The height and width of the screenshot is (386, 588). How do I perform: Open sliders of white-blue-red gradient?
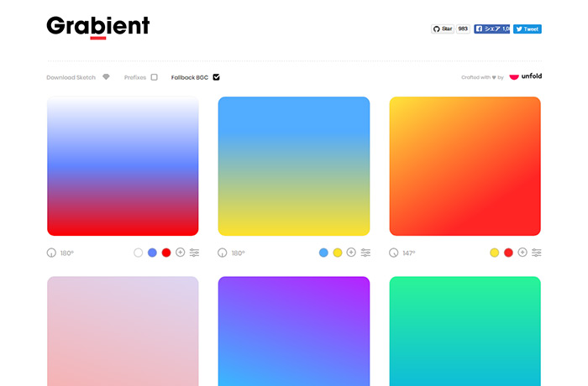click(194, 253)
